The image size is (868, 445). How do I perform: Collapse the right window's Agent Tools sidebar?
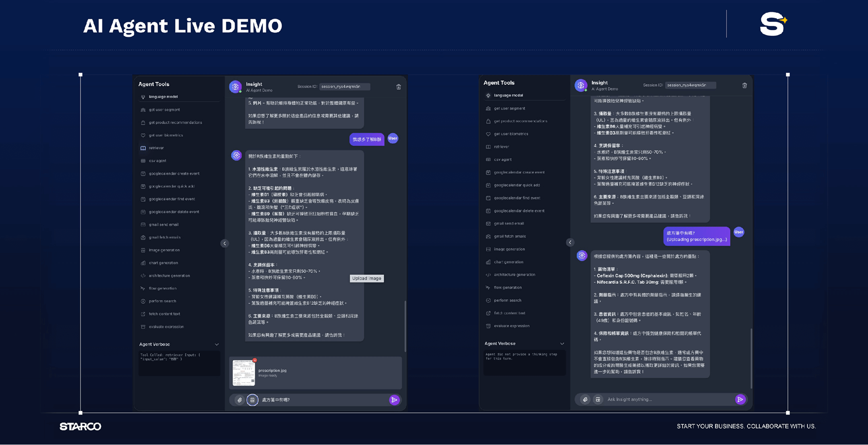point(570,242)
